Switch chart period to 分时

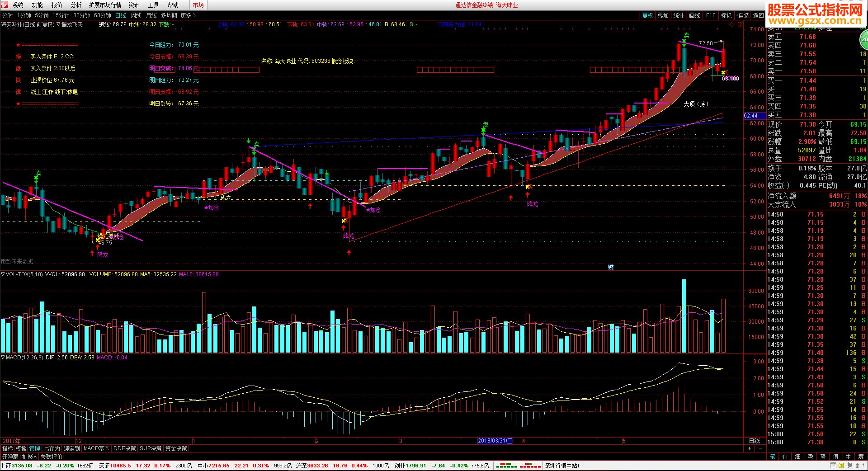(8, 15)
